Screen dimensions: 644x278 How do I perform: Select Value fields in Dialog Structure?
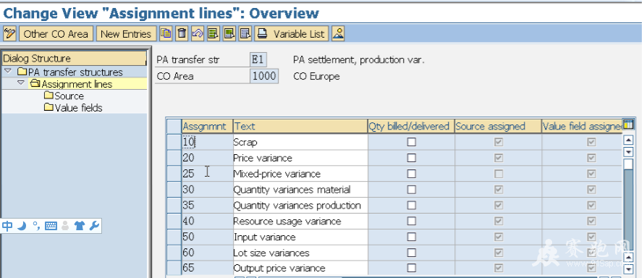78,108
